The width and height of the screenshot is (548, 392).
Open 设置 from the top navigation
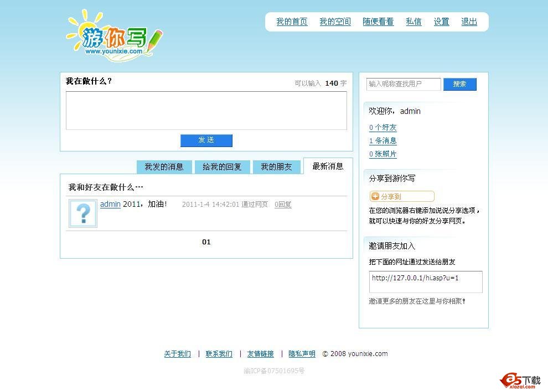[x=441, y=22]
